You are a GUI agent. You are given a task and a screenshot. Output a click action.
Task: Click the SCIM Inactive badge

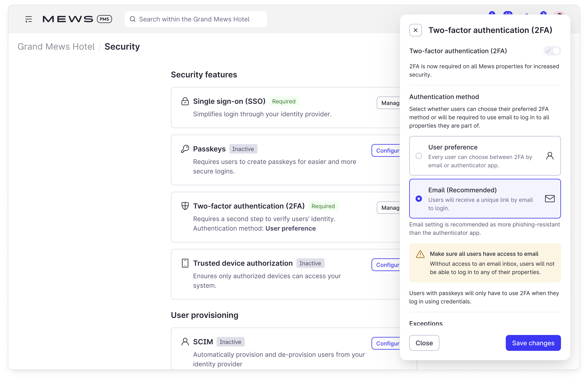(x=230, y=342)
